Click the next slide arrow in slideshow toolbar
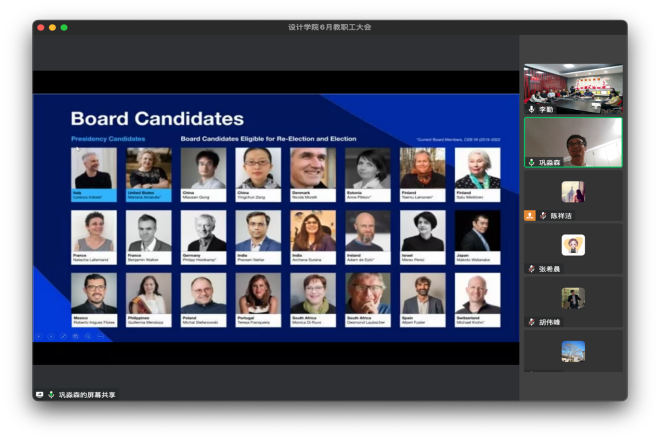This screenshot has width=660, height=440. click(51, 336)
